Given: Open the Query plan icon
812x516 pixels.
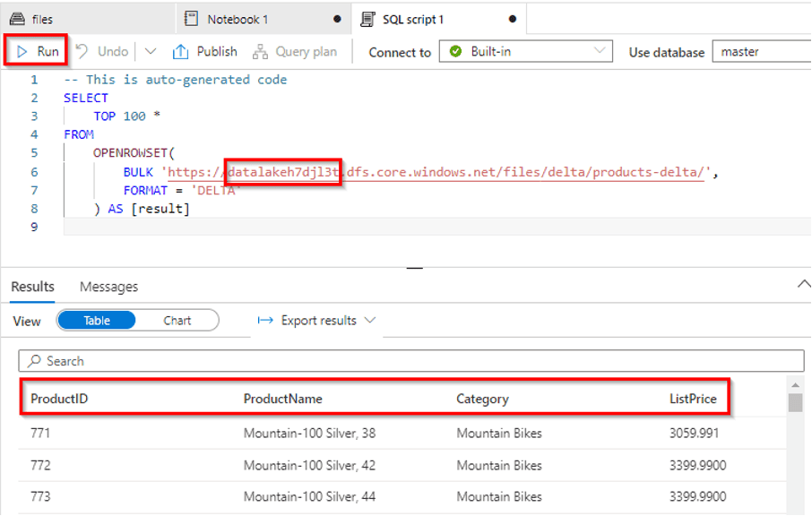Looking at the screenshot, I should pyautogui.click(x=261, y=51).
